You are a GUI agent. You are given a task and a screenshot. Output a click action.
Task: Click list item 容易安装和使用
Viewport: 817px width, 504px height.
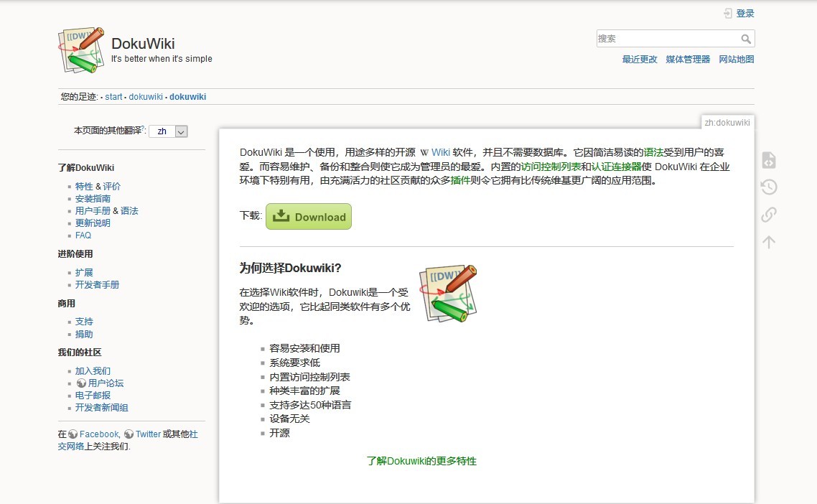(304, 349)
